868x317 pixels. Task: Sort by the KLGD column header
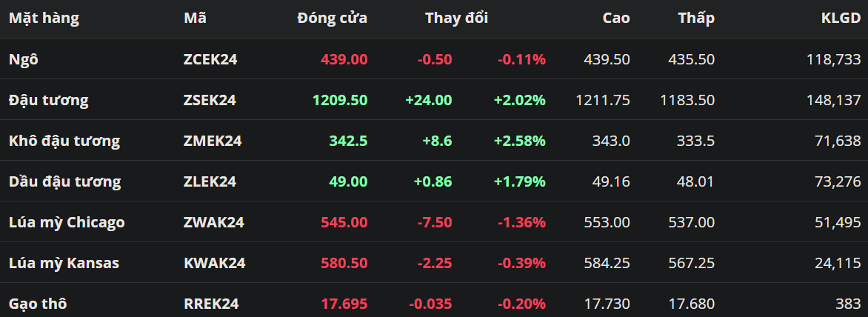pyautogui.click(x=841, y=19)
